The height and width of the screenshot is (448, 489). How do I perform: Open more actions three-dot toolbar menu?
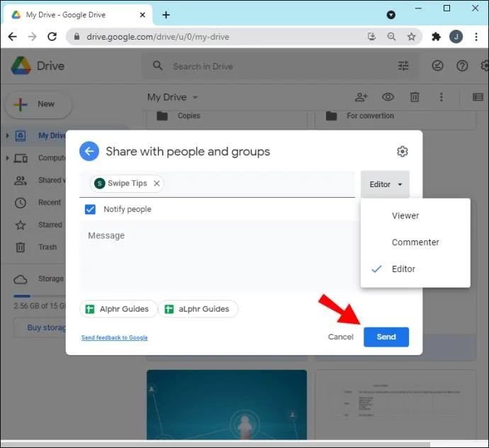point(441,97)
